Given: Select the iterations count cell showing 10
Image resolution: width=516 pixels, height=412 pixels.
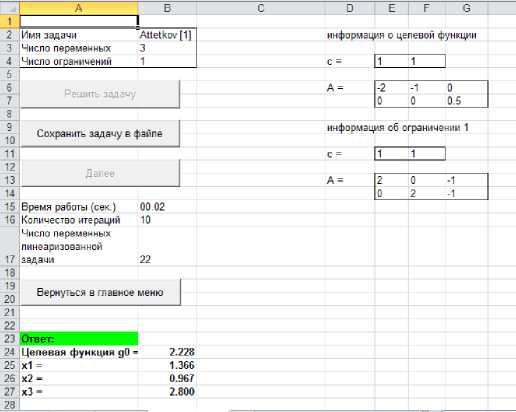Looking at the screenshot, I should (167, 220).
